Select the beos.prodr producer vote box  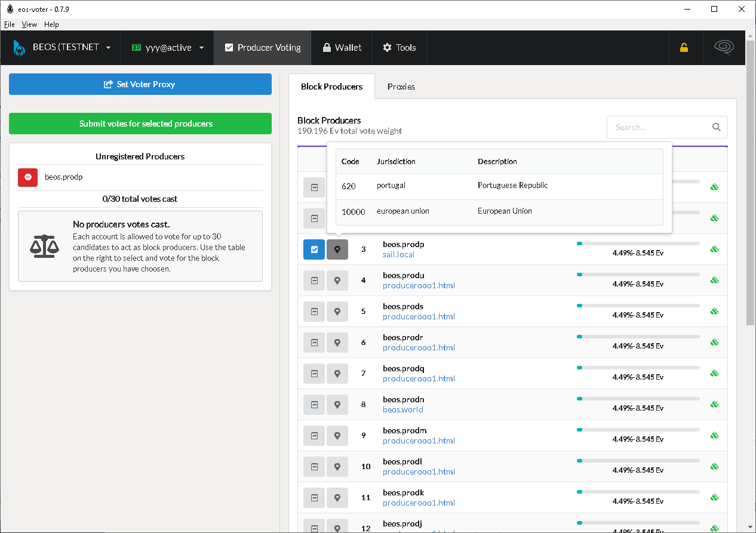[x=314, y=343]
